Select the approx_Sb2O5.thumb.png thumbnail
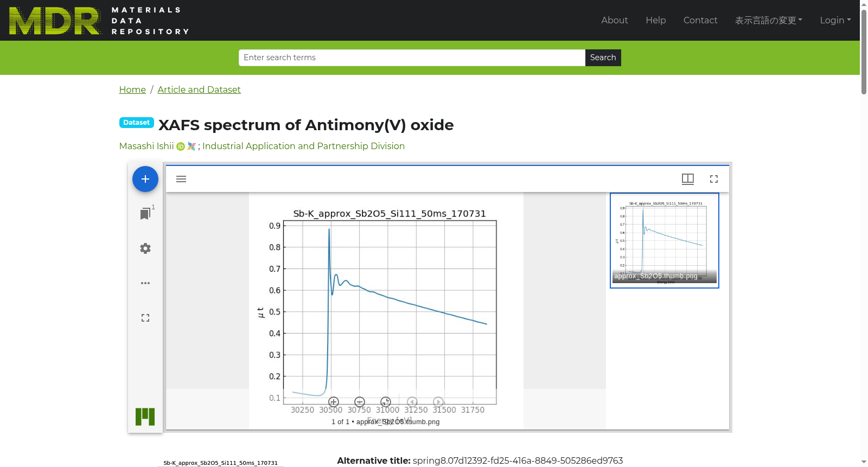Viewport: 868px width, 467px height. 665,240
